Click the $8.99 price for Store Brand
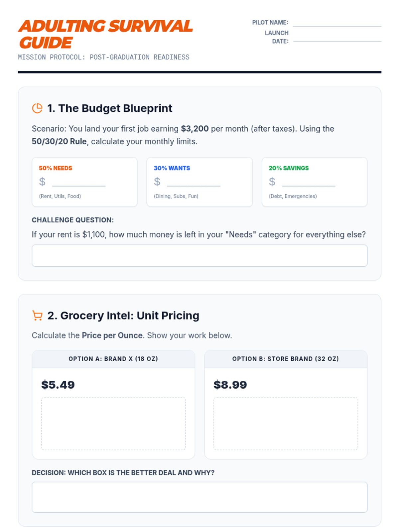The width and height of the screenshot is (399, 532). click(230, 385)
